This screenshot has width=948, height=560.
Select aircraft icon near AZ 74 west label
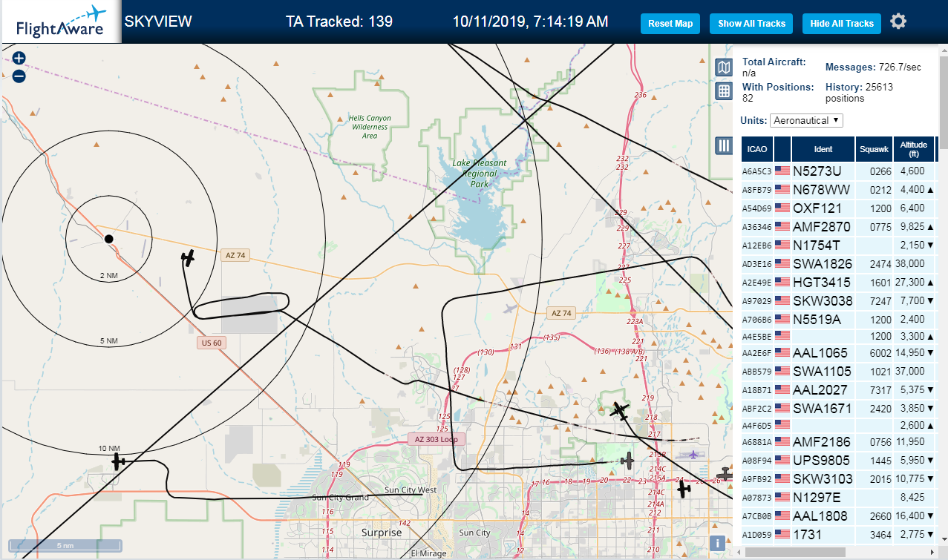pyautogui.click(x=189, y=258)
